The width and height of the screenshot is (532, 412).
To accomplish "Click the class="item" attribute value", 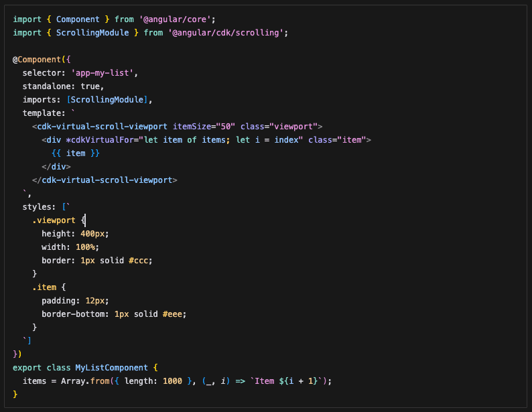I will pos(352,140).
